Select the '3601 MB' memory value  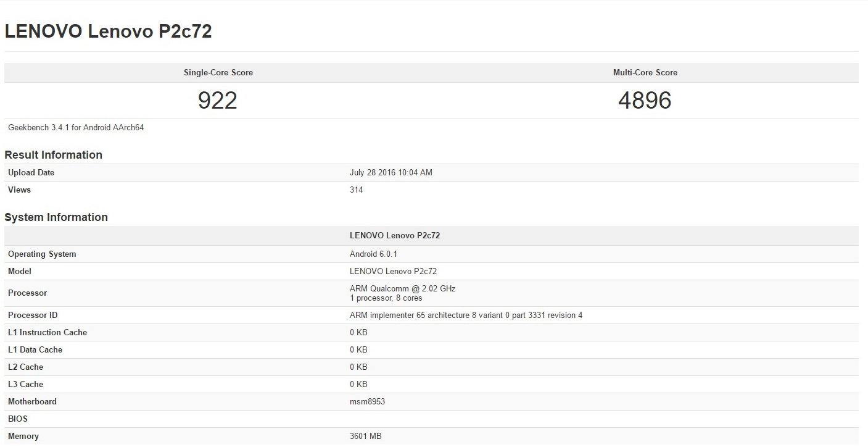coord(366,437)
